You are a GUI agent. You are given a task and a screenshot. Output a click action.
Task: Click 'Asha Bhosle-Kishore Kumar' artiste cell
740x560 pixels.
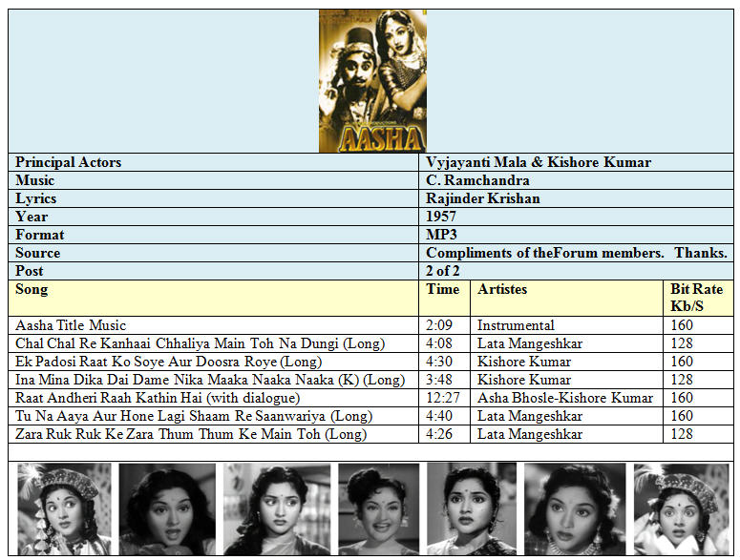[x=565, y=398]
